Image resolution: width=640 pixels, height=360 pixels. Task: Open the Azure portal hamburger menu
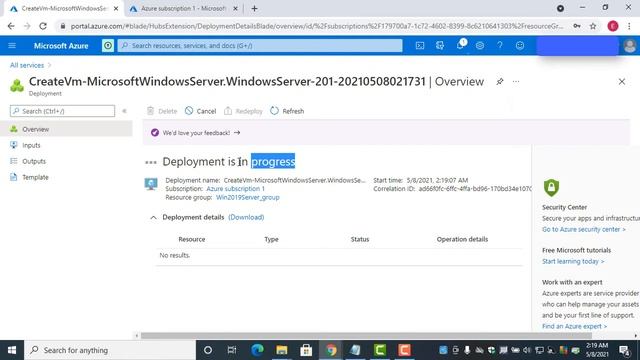click(x=12, y=46)
